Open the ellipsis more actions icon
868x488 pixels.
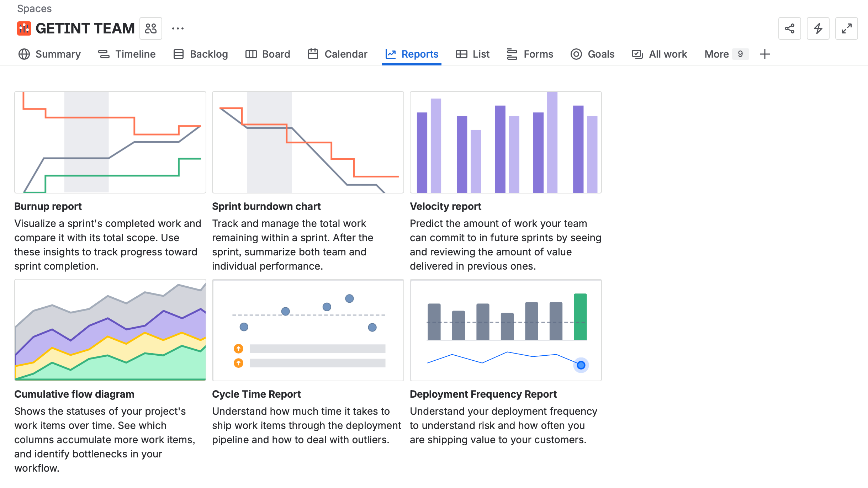pyautogui.click(x=178, y=28)
